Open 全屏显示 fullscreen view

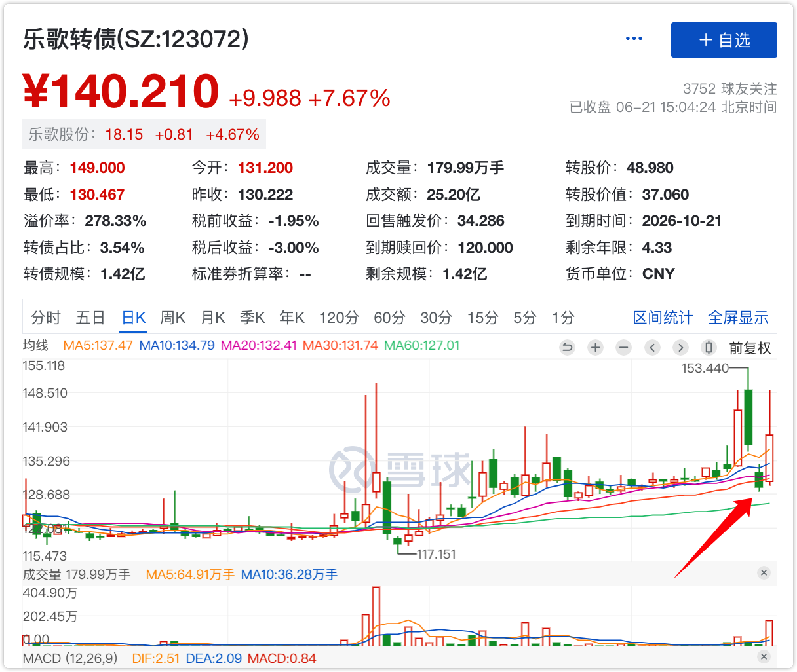pos(738,318)
